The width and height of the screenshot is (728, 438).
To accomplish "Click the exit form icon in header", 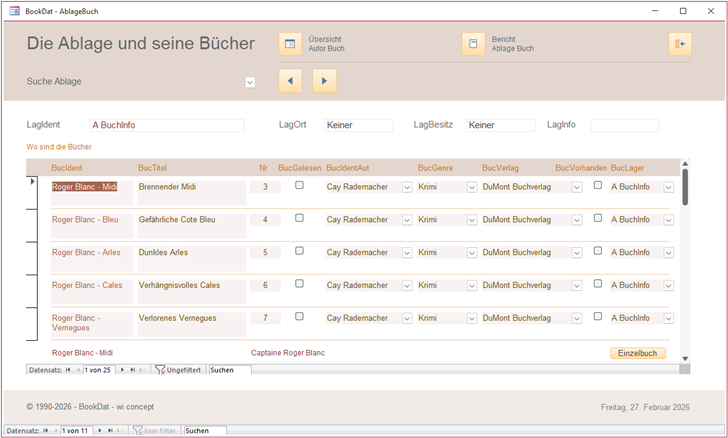I will [x=680, y=44].
